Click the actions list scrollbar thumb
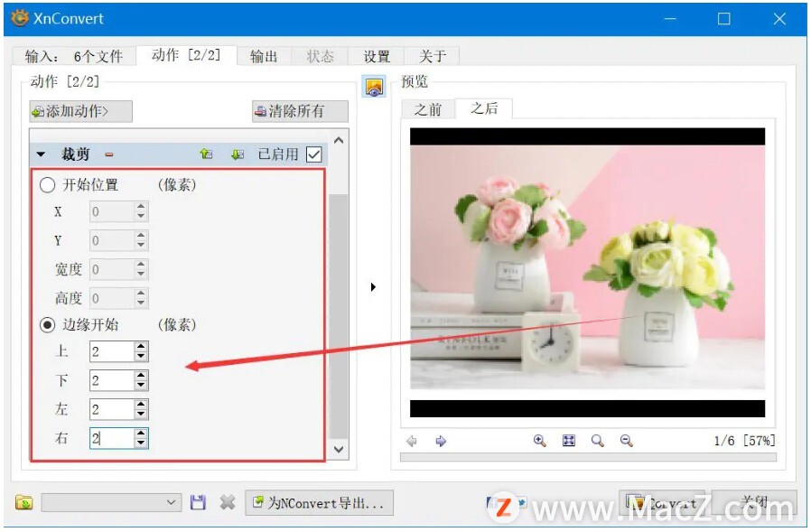The width and height of the screenshot is (811, 532). click(339, 317)
